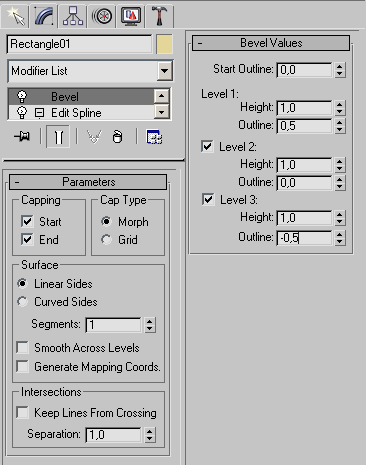Click Level 2 Outline field

click(x=305, y=183)
